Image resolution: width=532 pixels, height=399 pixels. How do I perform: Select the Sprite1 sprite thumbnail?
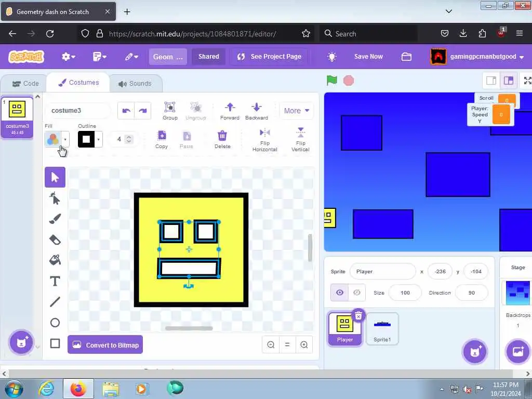coord(382,329)
